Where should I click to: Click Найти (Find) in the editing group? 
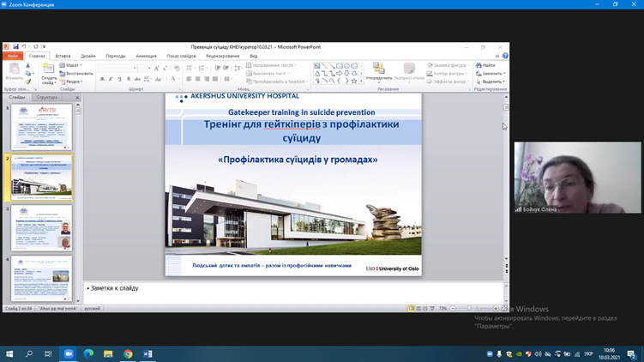click(487, 65)
